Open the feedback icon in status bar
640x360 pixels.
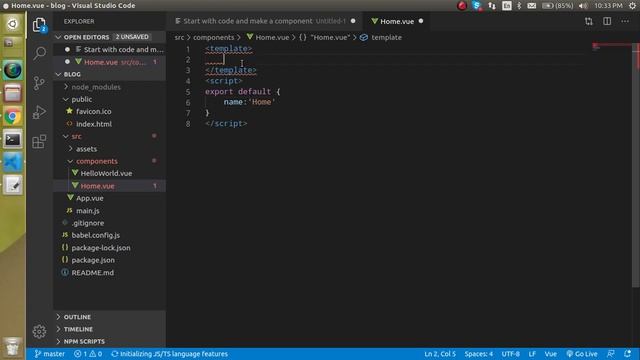coord(611,354)
